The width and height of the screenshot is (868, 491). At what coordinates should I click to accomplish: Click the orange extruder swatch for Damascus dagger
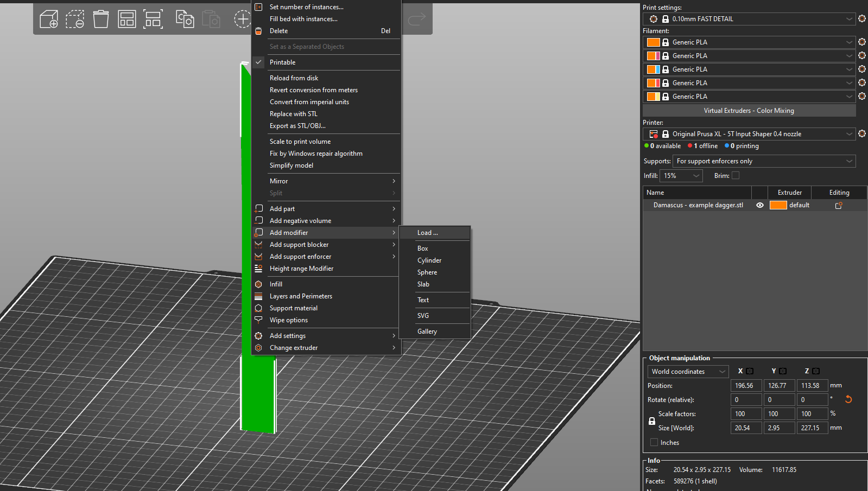(x=778, y=205)
